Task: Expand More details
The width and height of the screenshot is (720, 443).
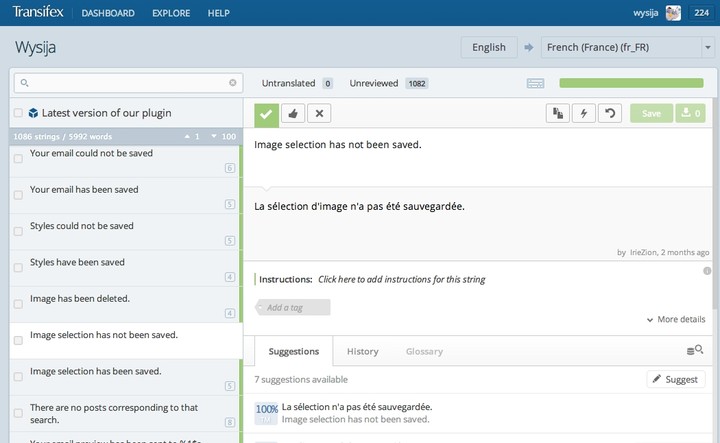Action: 676,320
